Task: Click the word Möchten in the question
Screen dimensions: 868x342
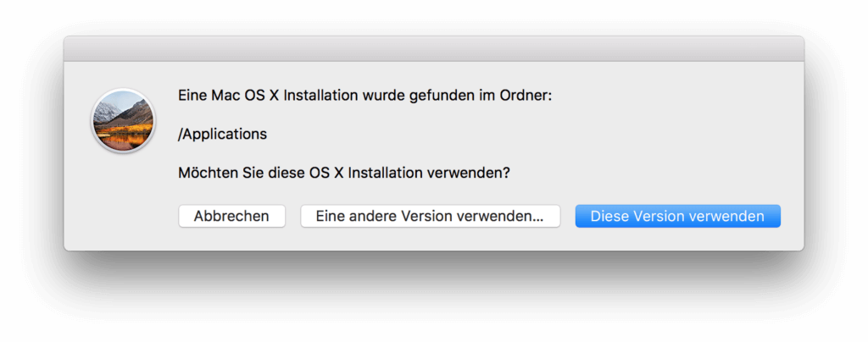Action: coord(206,173)
